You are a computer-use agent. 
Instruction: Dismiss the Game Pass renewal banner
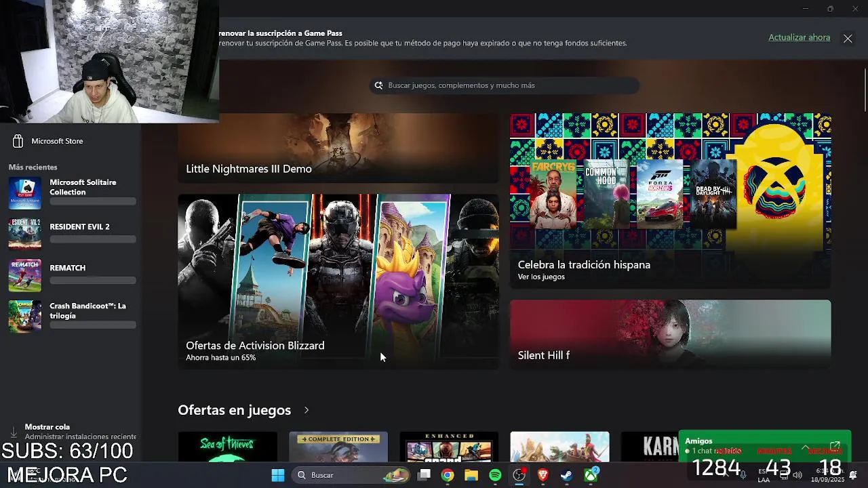[848, 39]
